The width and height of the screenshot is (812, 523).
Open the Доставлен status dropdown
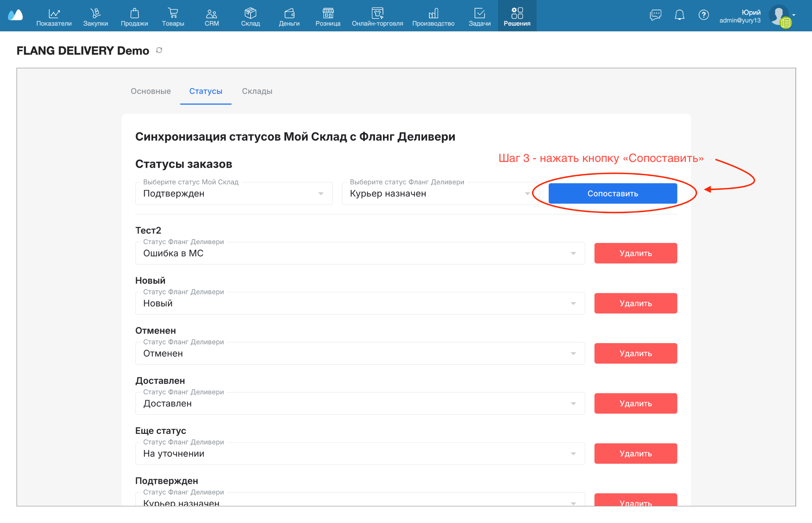coord(360,403)
